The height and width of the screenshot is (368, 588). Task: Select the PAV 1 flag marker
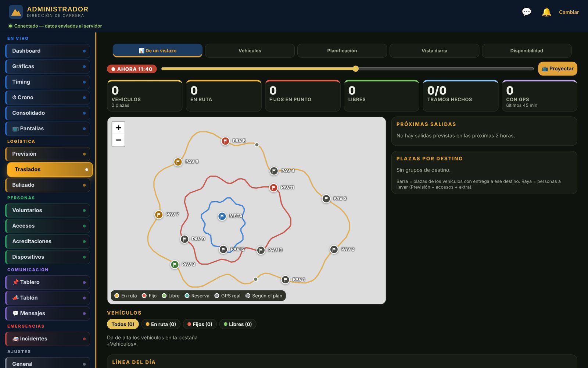285,280
